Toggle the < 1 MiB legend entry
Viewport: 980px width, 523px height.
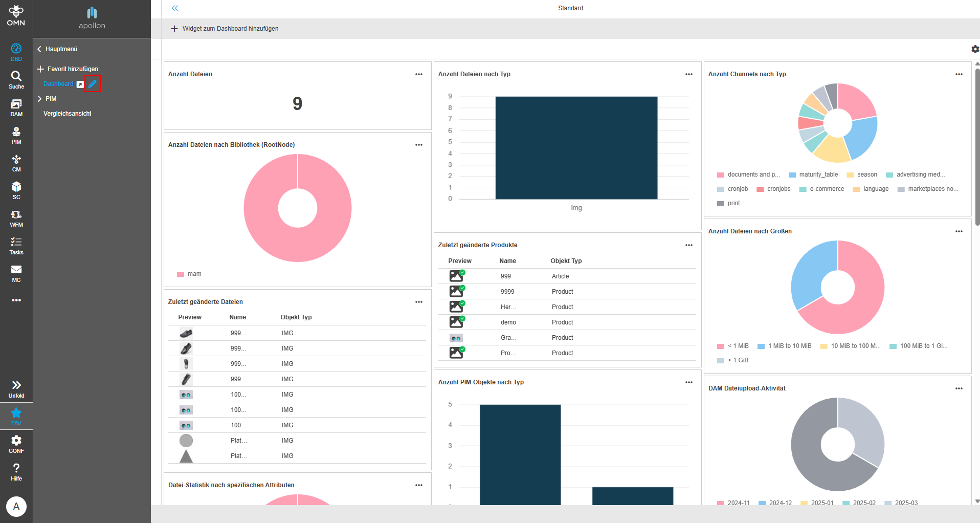click(733, 346)
